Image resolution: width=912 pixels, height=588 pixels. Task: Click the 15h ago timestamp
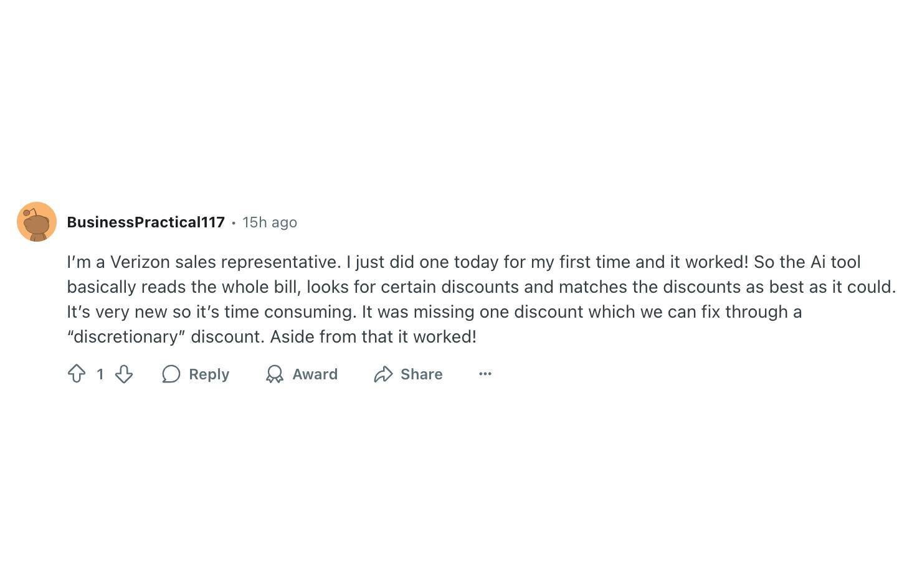[270, 222]
